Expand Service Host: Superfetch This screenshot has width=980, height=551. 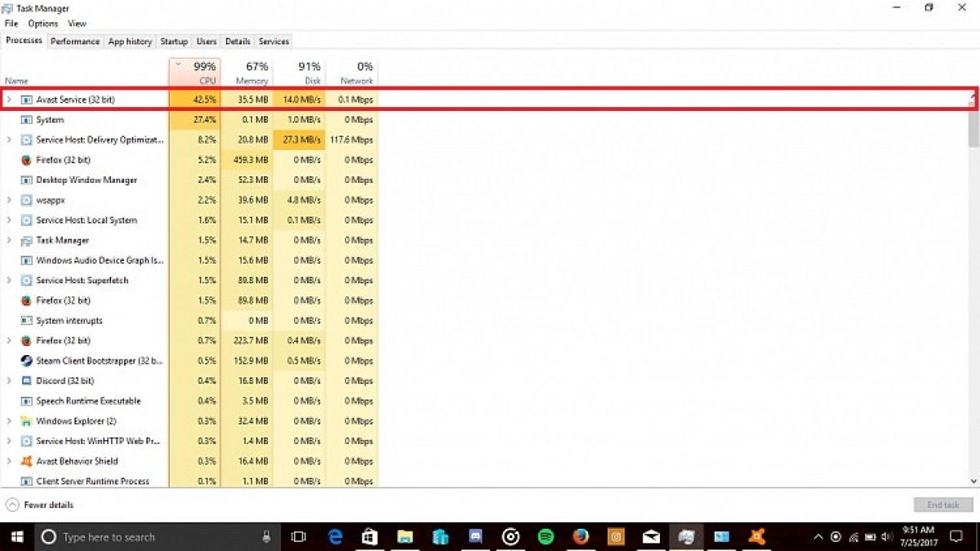coord(8,281)
